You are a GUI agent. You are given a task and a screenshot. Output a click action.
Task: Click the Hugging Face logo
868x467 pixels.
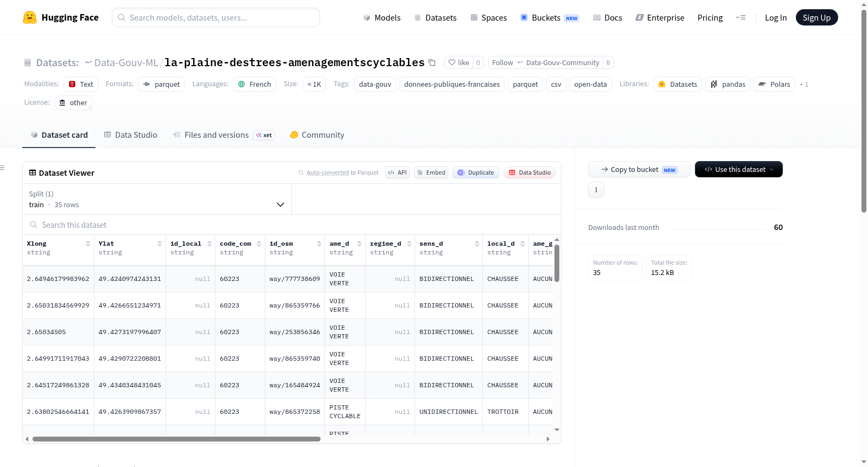click(61, 17)
